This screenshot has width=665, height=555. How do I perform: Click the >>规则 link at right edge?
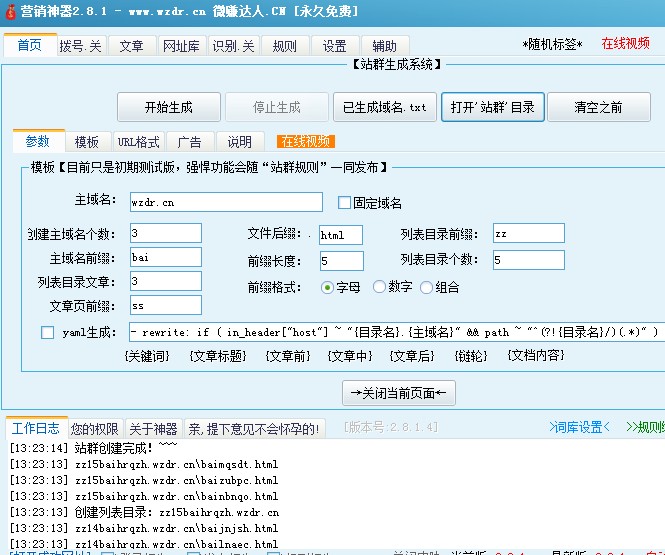645,427
